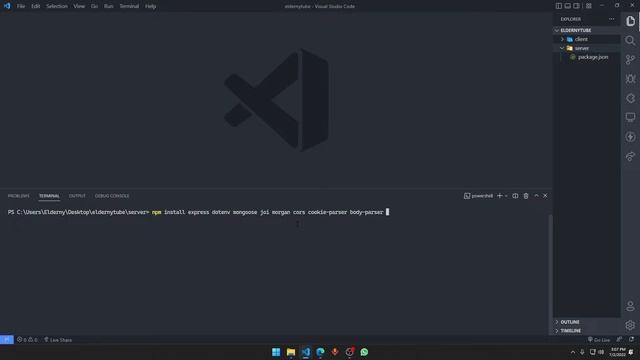Image resolution: width=640 pixels, height=360 pixels.
Task: Toggle panel layout icon in title bar
Action: 568,6
